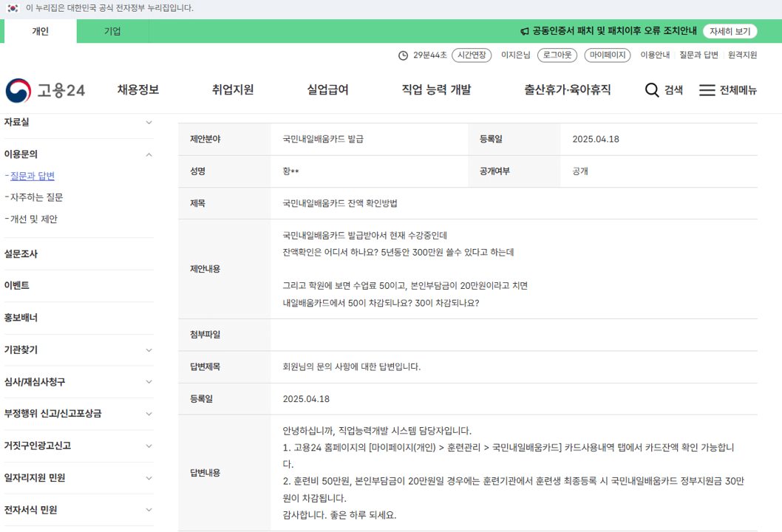The height and width of the screenshot is (532, 782).
Task: Click the 안녕하십니까 greeting line
Action: click(377, 431)
